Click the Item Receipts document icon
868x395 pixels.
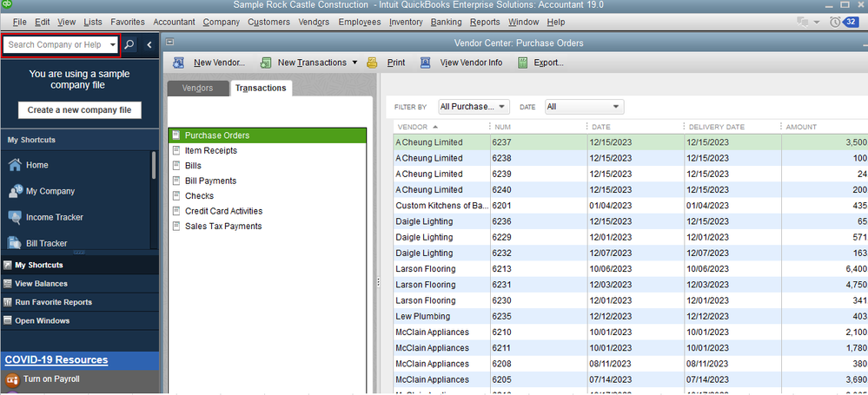click(176, 150)
